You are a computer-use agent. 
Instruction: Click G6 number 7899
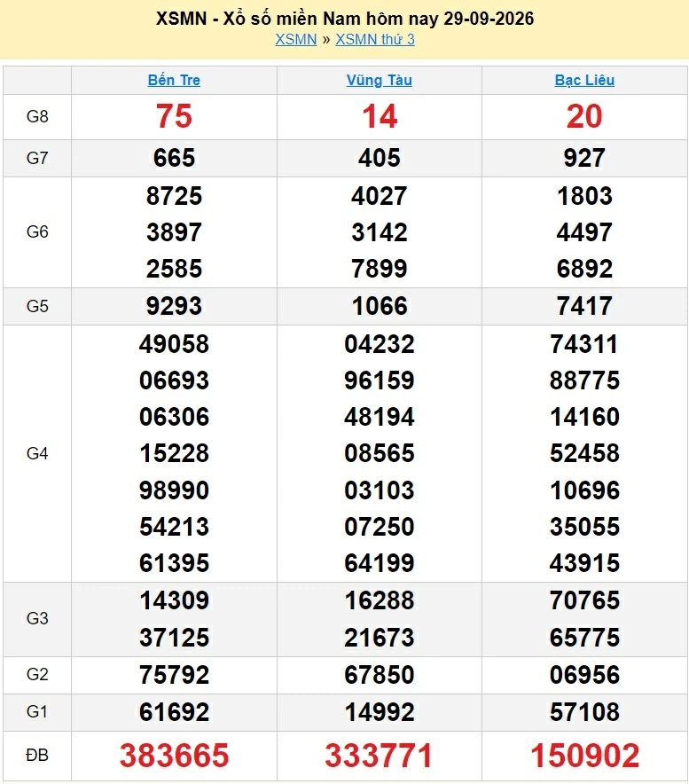[x=380, y=269]
